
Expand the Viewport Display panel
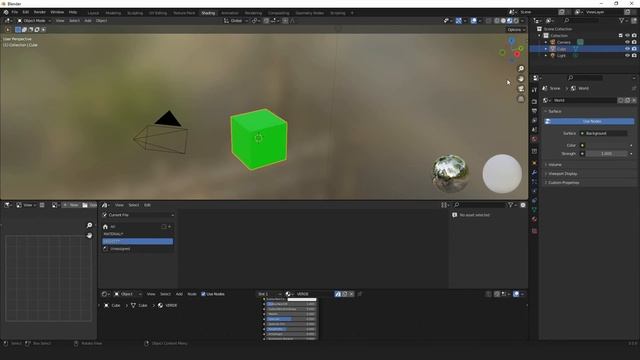pos(562,174)
